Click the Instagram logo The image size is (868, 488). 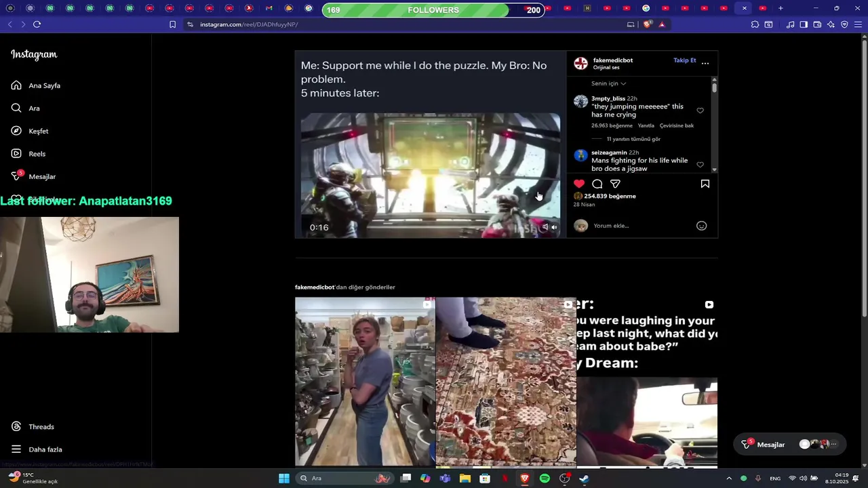click(x=34, y=55)
